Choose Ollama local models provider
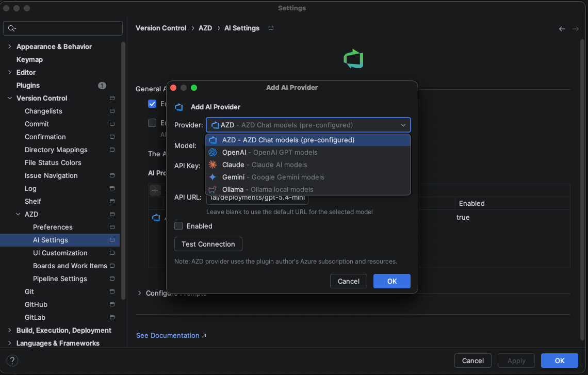588x375 pixels. [308, 189]
